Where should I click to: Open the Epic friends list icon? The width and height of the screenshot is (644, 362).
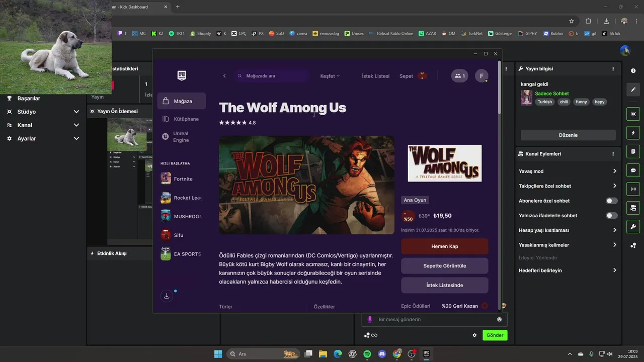[459, 76]
